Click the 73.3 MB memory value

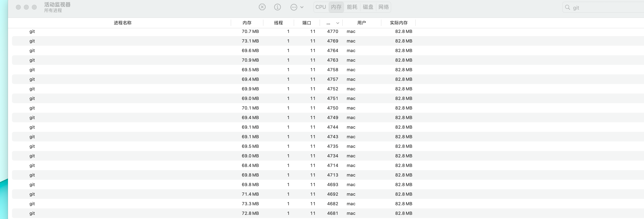tap(250, 204)
